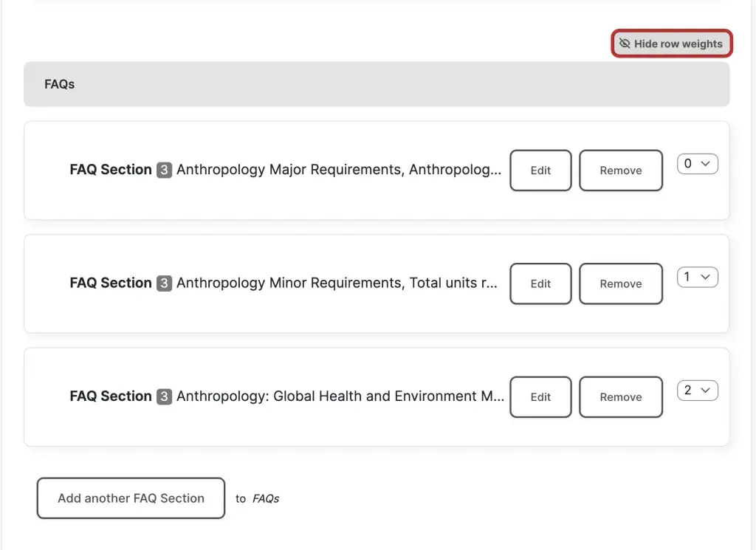Click the bold FAQ Section label in the Minor row
Screen dimensions: 756x550
pyautogui.click(x=111, y=283)
